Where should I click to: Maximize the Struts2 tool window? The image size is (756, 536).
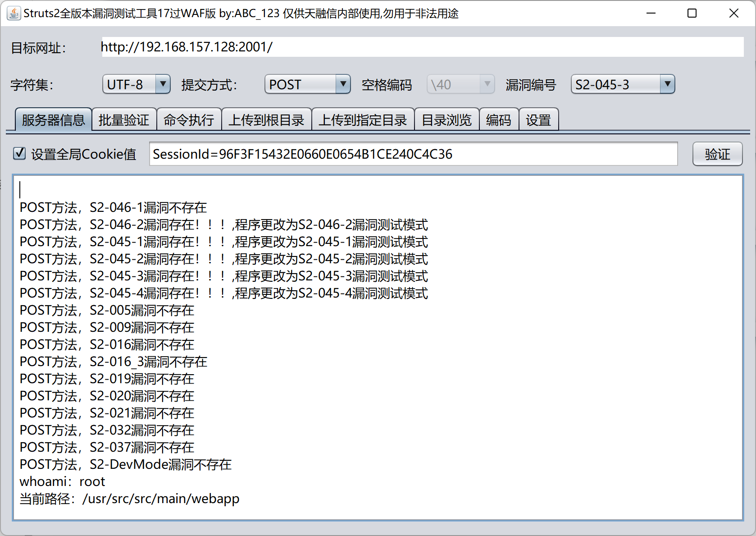click(692, 14)
